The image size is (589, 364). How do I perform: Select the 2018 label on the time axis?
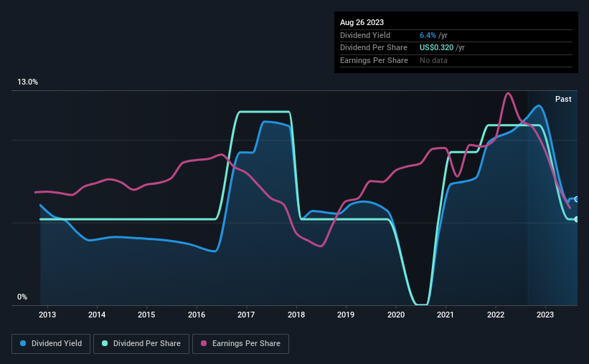[x=296, y=315]
